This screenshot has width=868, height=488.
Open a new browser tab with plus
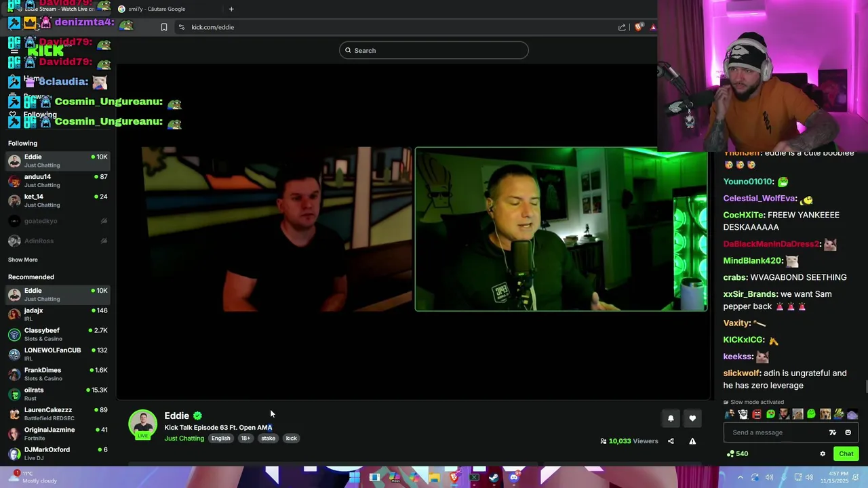[231, 9]
